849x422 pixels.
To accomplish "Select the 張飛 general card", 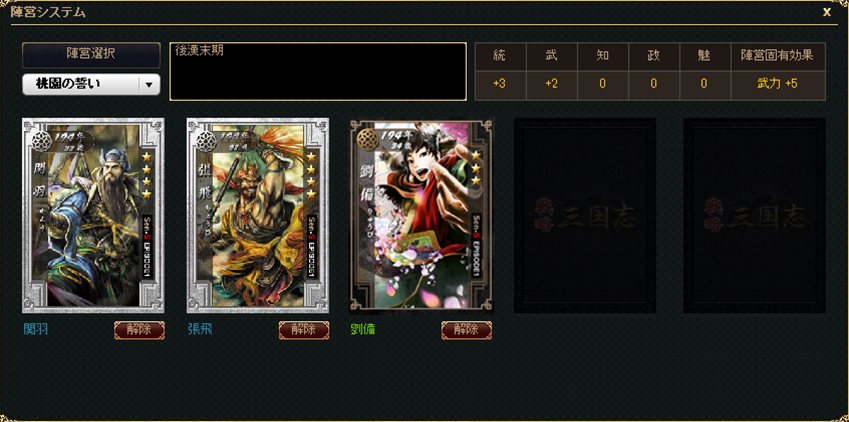I will pos(258,216).
